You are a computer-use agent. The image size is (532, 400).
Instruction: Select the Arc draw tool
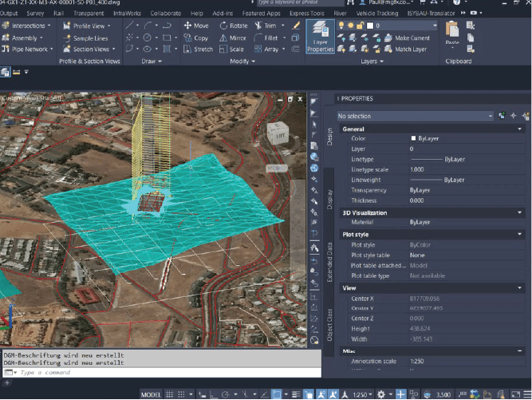click(148, 26)
